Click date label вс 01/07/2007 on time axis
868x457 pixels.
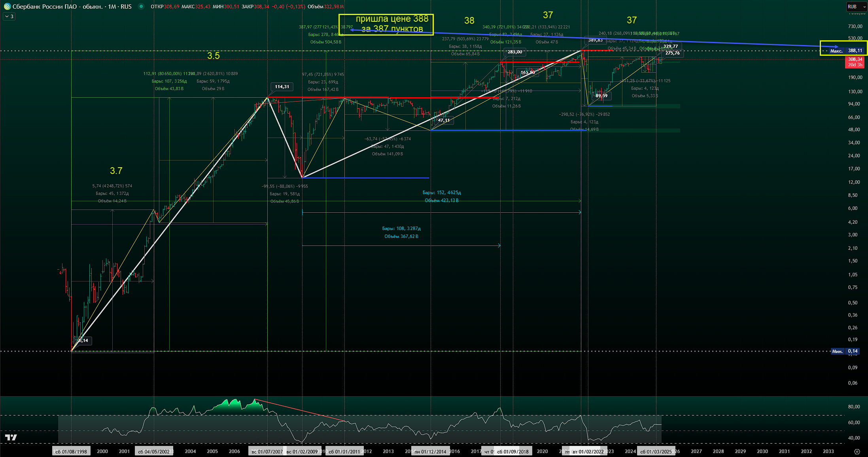pos(267,451)
